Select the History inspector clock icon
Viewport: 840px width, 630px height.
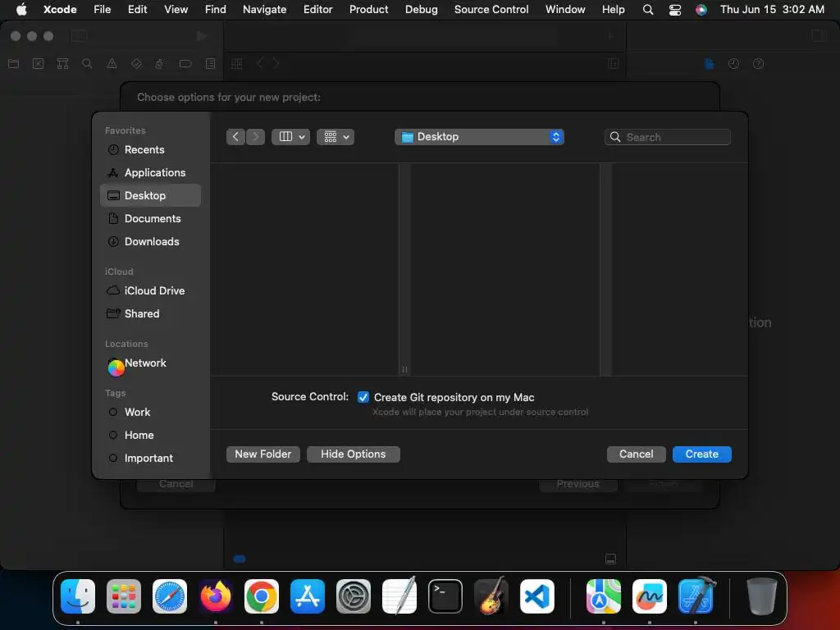tap(734, 64)
